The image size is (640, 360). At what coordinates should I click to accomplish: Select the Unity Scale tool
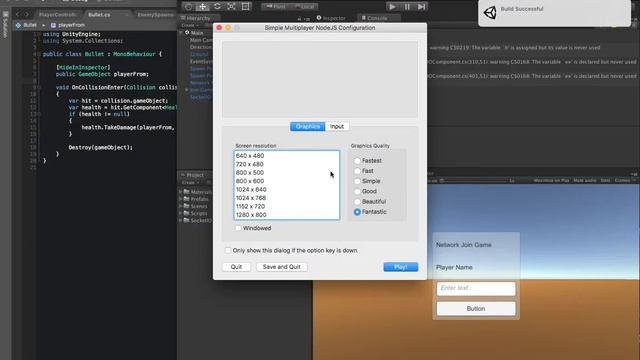[x=231, y=7]
